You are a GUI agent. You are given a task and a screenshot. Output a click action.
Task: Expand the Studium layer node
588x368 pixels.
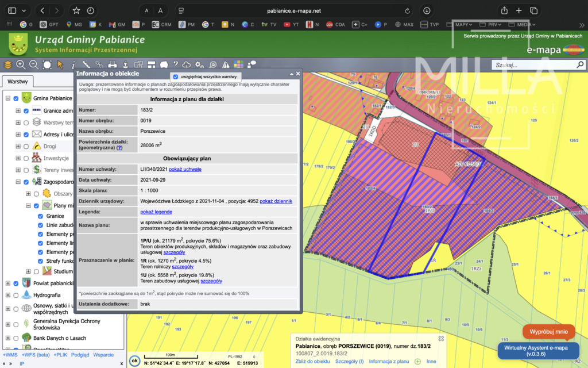[x=28, y=271]
